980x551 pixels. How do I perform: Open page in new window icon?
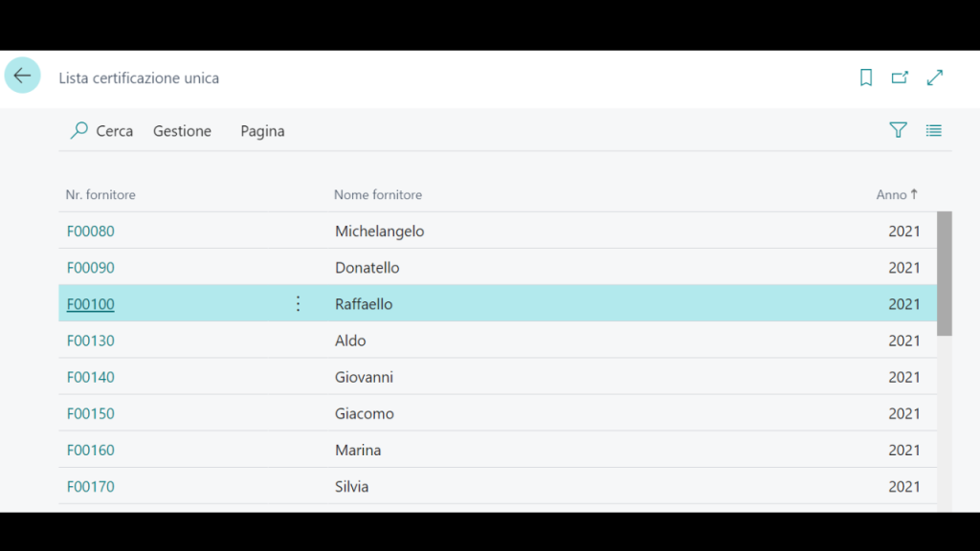[x=900, y=77]
